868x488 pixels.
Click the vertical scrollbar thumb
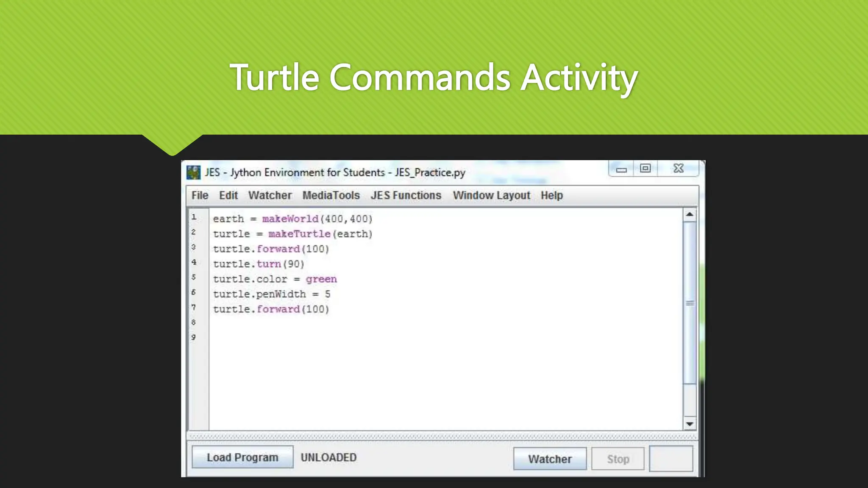[x=690, y=303]
